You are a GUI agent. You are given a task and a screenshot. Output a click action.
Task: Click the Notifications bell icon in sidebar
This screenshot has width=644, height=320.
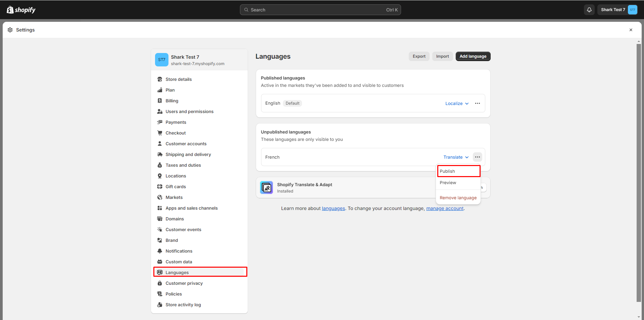pyautogui.click(x=160, y=251)
